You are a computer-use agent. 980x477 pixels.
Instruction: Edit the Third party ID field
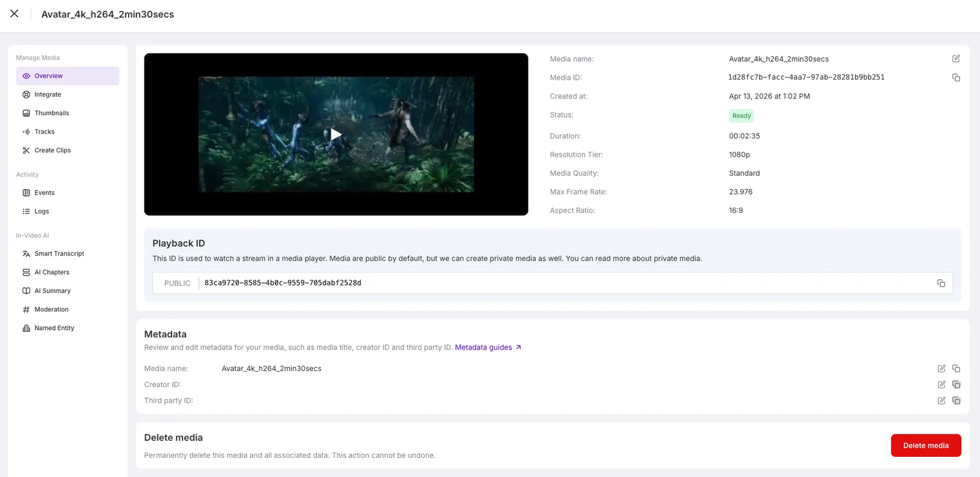click(941, 400)
